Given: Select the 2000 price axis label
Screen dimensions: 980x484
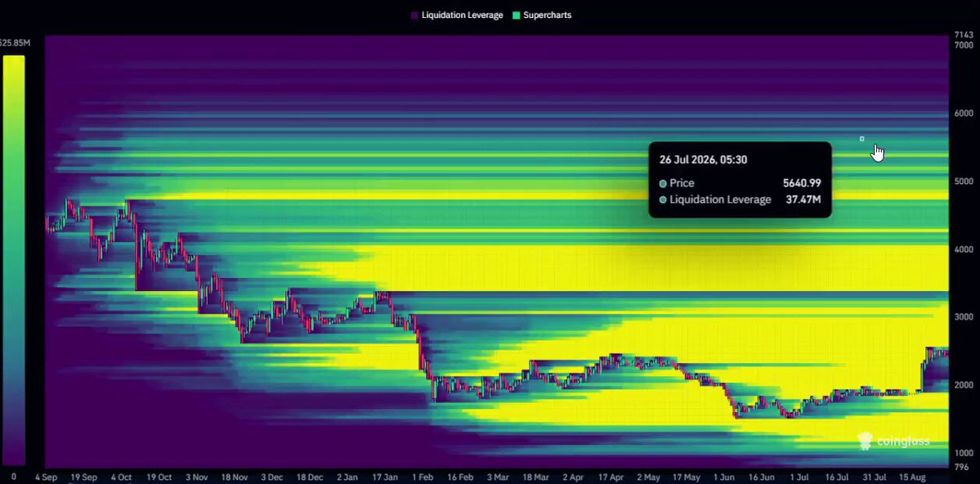Looking at the screenshot, I should click(x=964, y=385).
